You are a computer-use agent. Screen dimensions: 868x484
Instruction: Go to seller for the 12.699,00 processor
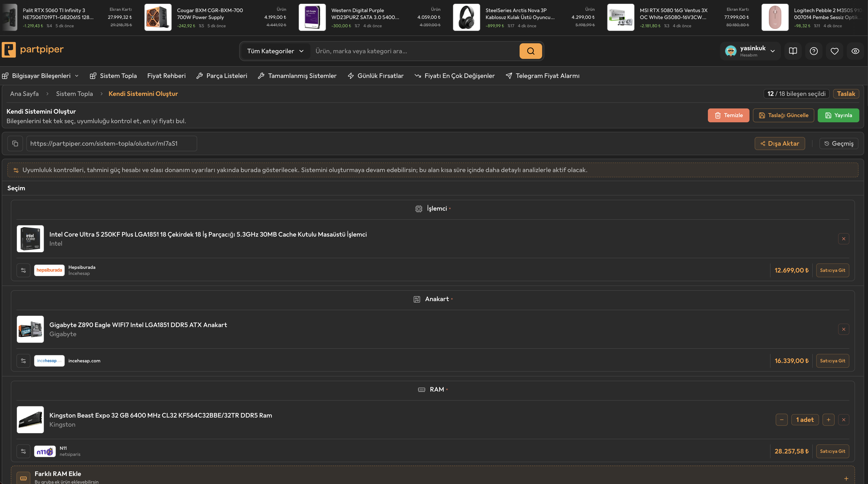[832, 270]
